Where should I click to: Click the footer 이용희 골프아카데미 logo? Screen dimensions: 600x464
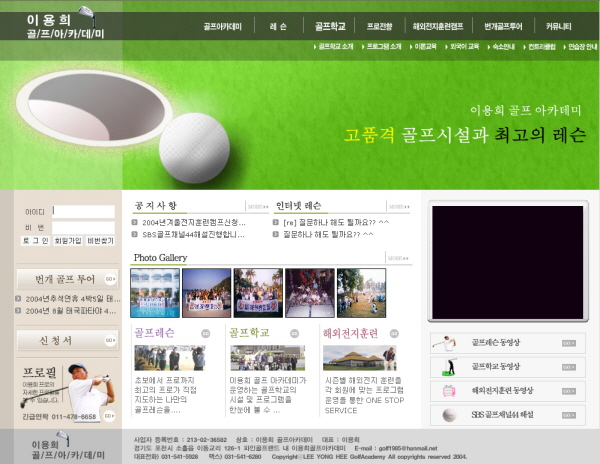click(68, 446)
